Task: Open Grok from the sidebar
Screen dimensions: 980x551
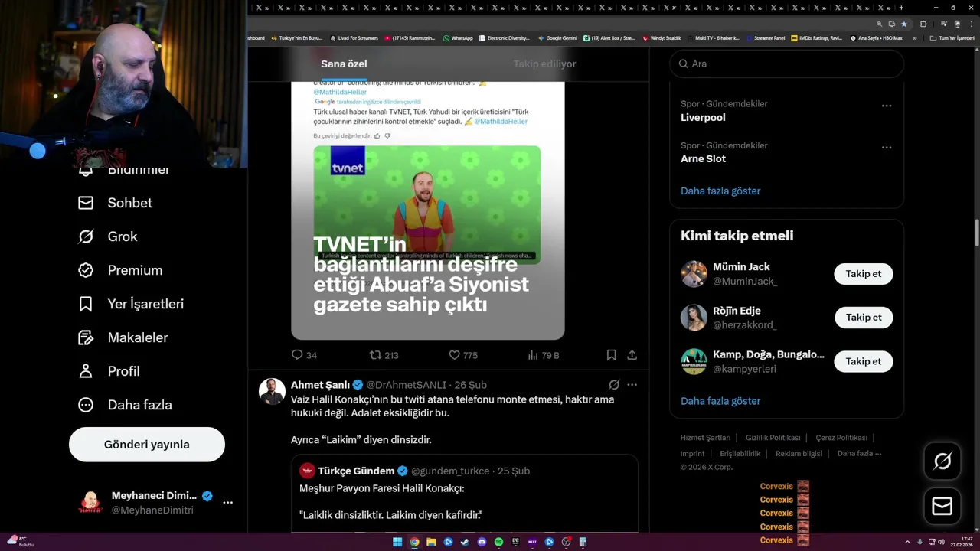Action: pos(107,236)
